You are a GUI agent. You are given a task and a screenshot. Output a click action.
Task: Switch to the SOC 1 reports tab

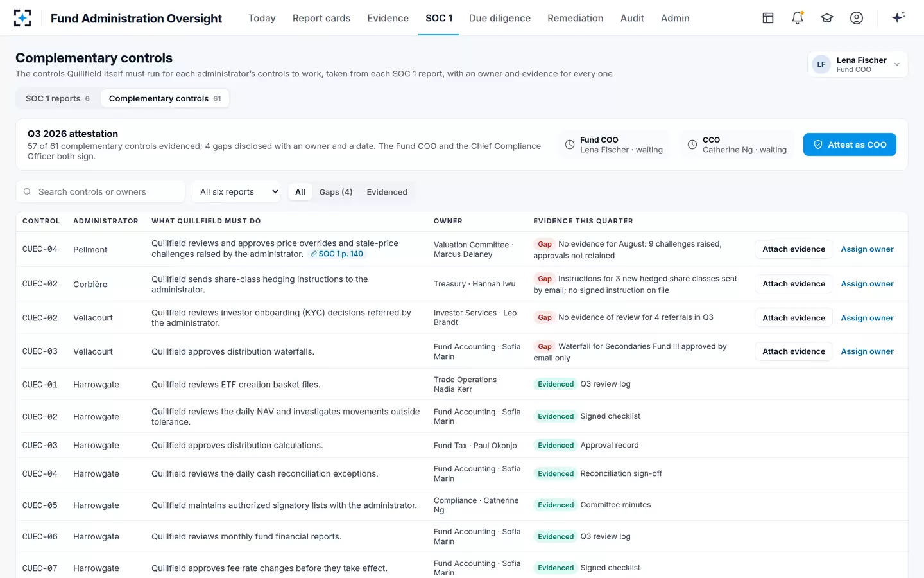58,98
